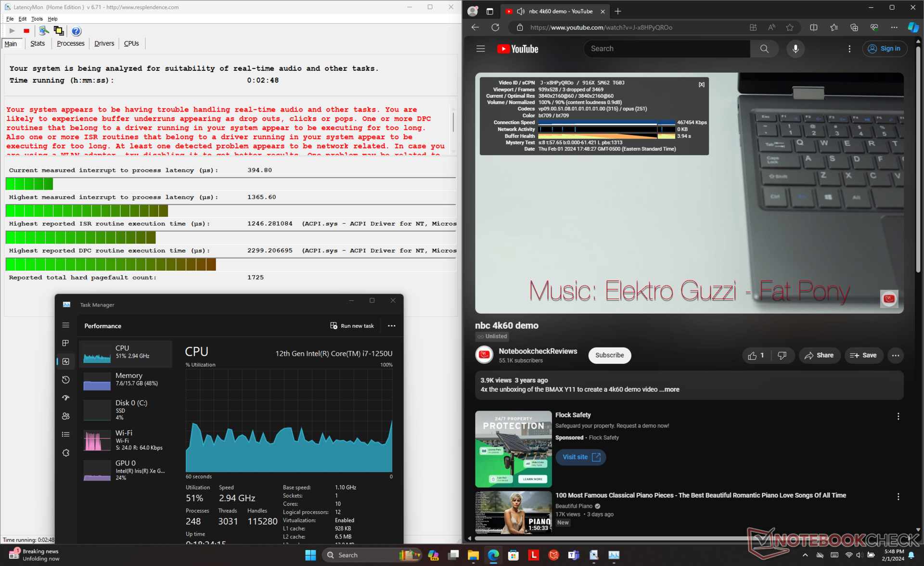Open LatencyMon help question mark icon
924x566 pixels.
[76, 31]
